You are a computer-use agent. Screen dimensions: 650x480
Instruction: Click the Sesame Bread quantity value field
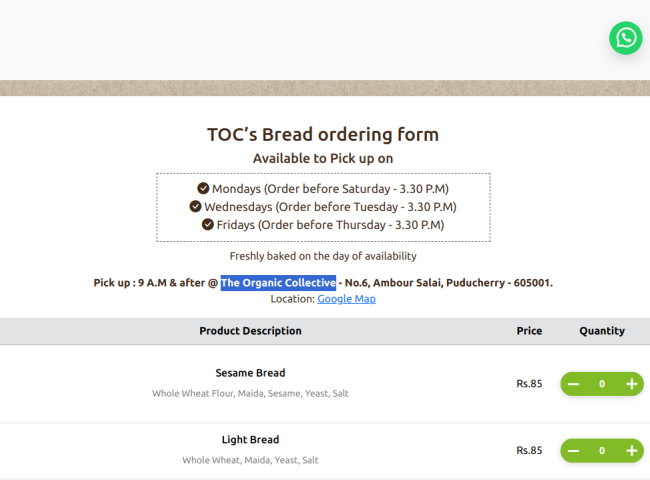602,384
